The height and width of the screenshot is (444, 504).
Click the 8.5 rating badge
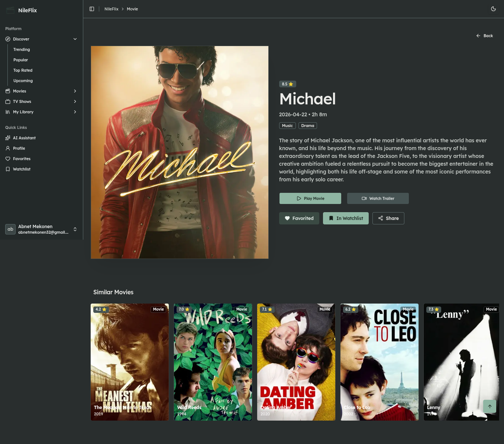tap(288, 84)
